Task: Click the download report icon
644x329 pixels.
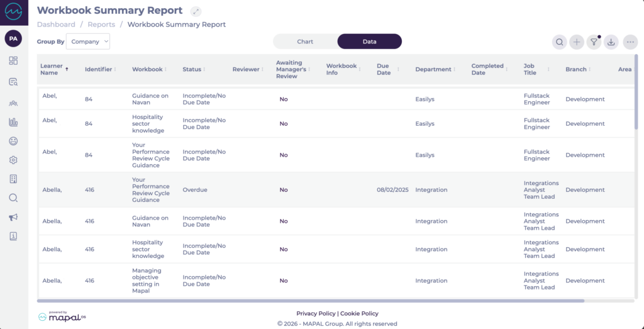Action: coord(611,42)
